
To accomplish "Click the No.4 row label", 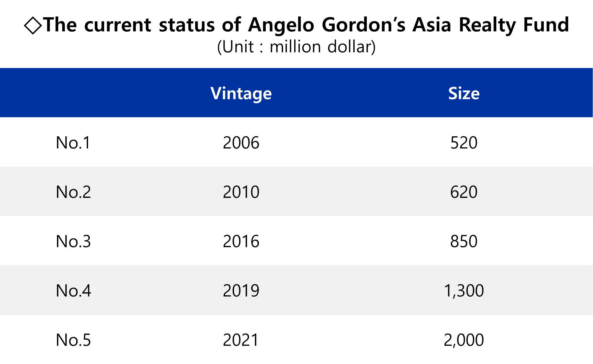I will [x=74, y=290].
